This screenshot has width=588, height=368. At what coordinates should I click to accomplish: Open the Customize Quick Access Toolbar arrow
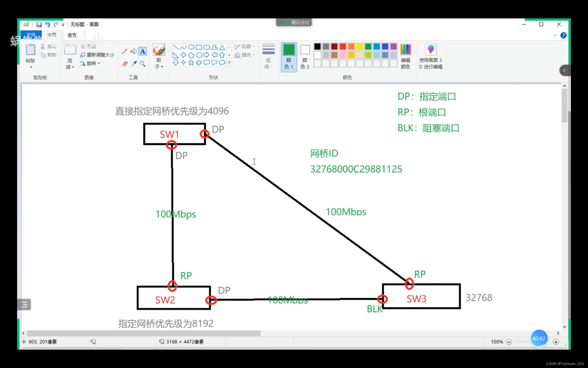63,25
